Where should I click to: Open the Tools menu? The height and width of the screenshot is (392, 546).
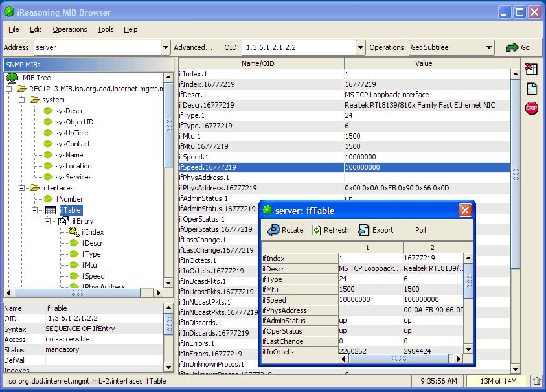[106, 29]
